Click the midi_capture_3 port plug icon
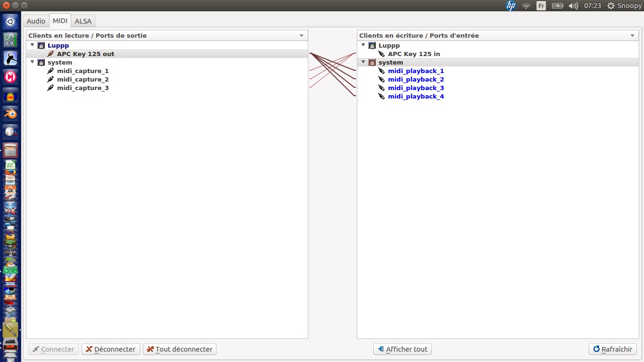Viewport: 644px width, 362px height. click(x=51, y=88)
